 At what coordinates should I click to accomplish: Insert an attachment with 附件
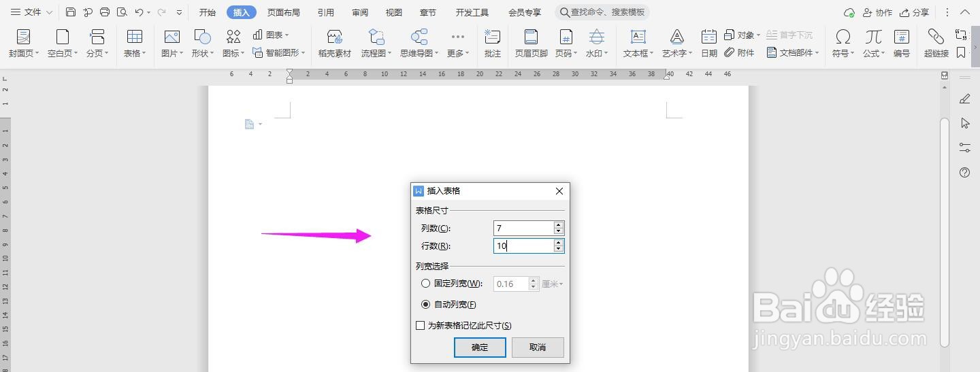click(739, 52)
